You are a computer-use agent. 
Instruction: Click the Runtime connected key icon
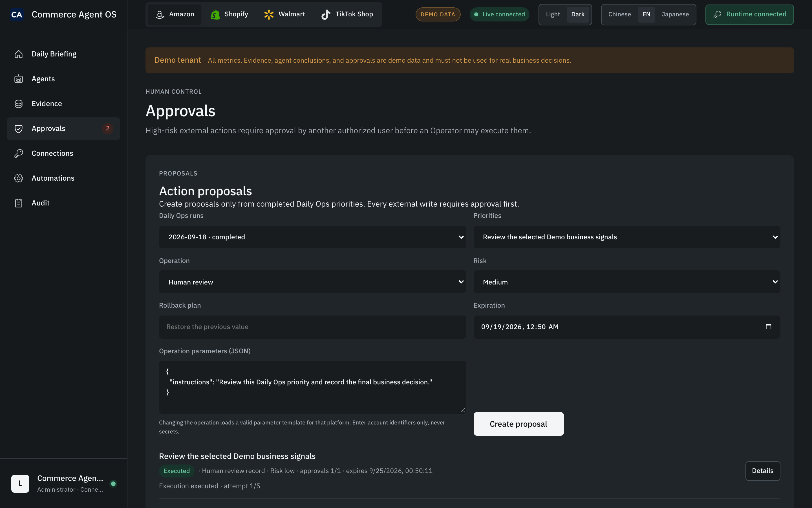click(717, 14)
